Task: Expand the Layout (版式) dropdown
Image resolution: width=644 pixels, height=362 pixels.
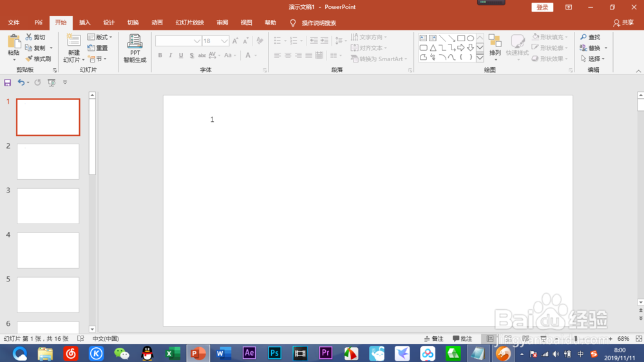Action: (x=100, y=37)
